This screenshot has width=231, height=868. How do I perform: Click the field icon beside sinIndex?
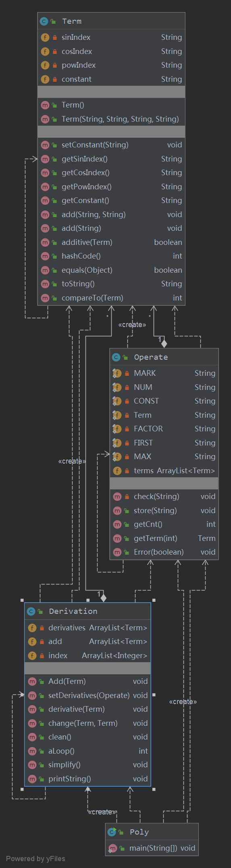[45, 37]
